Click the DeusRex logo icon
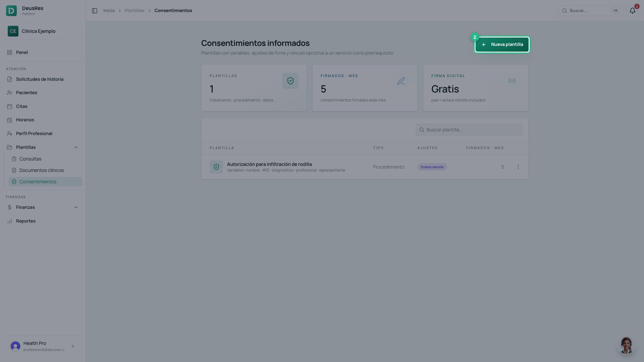The height and width of the screenshot is (362, 644). [x=11, y=11]
